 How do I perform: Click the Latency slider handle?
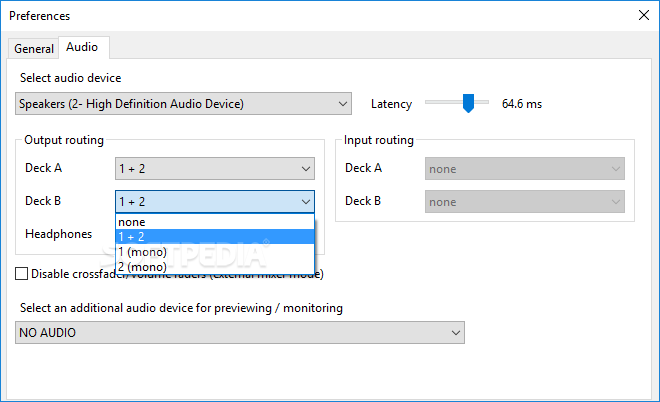[x=466, y=103]
